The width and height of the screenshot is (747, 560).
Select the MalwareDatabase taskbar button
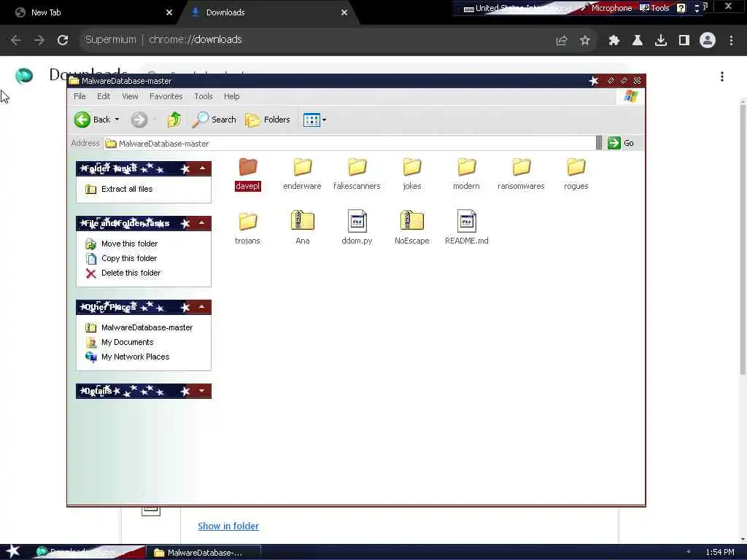click(x=204, y=553)
